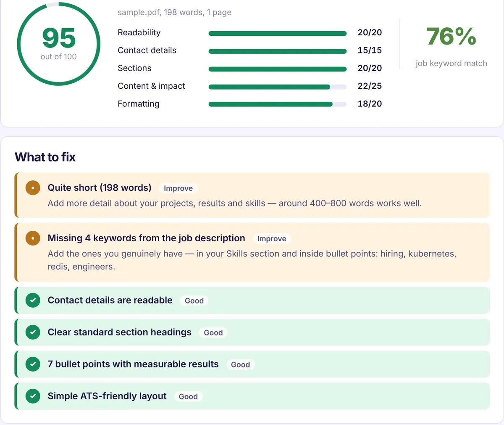504x425 pixels.
Task: Click the 'job keyword match' caption
Action: point(451,63)
